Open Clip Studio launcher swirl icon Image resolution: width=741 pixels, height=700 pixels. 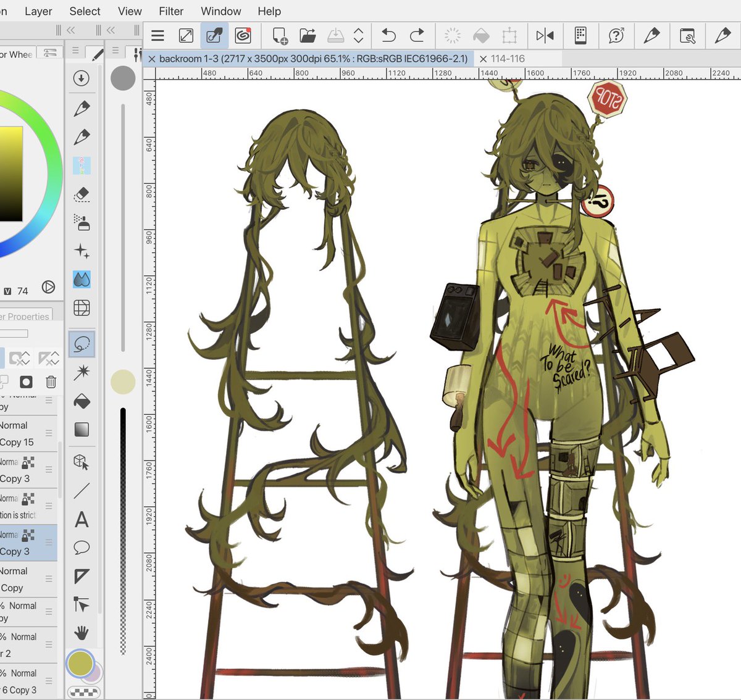point(243,35)
